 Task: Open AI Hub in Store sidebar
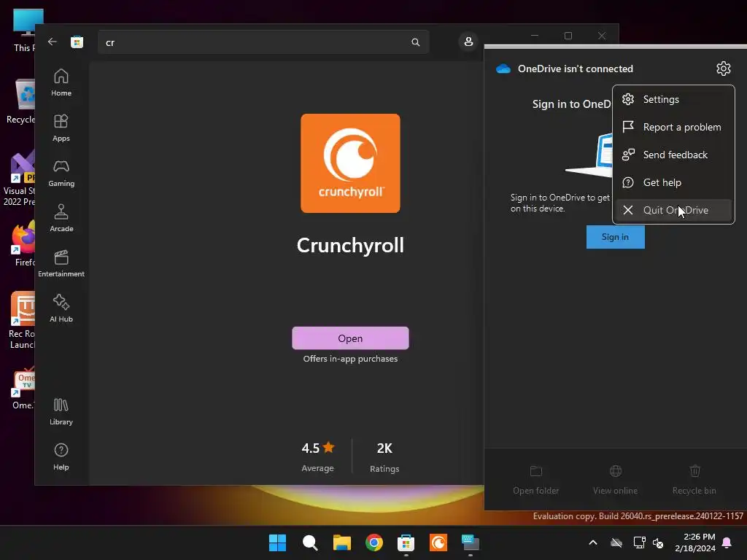61,309
